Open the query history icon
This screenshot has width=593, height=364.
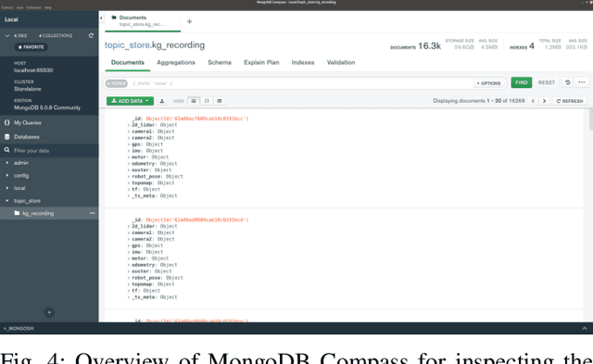(567, 82)
